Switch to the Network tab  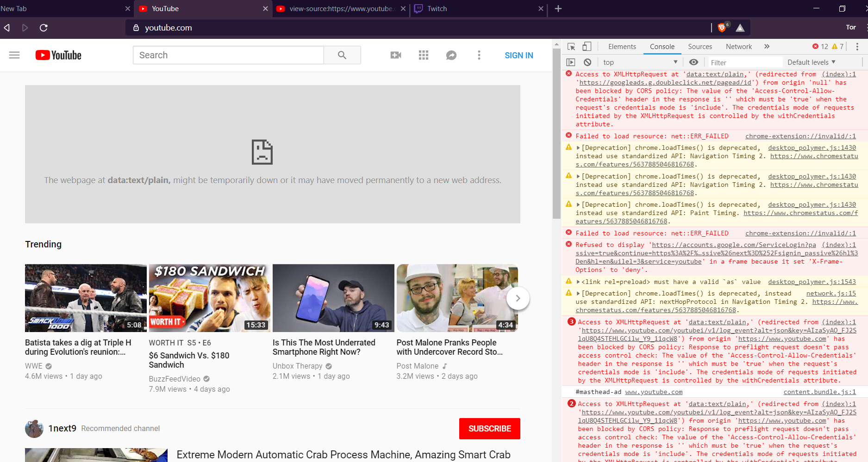[738, 46]
